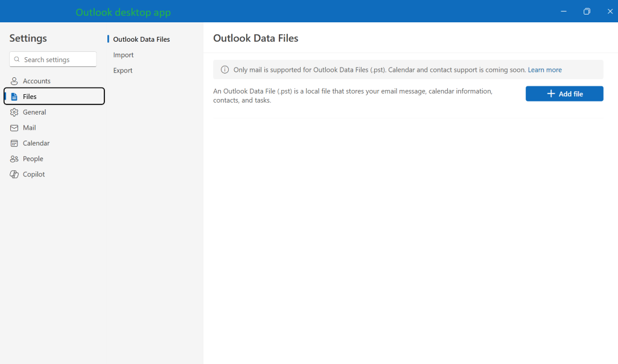Click the magnifier icon in search box

point(16,60)
